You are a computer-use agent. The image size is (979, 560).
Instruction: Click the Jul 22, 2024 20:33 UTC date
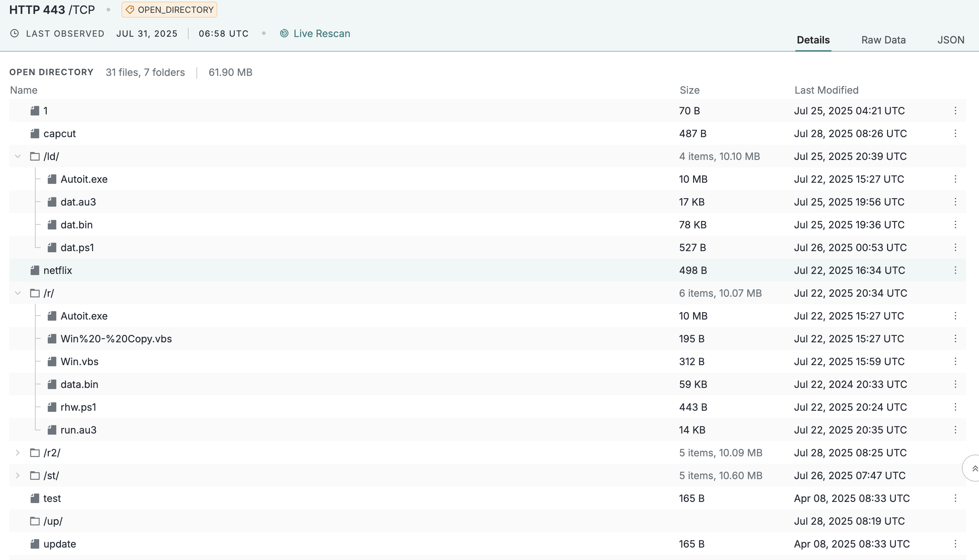(x=850, y=384)
